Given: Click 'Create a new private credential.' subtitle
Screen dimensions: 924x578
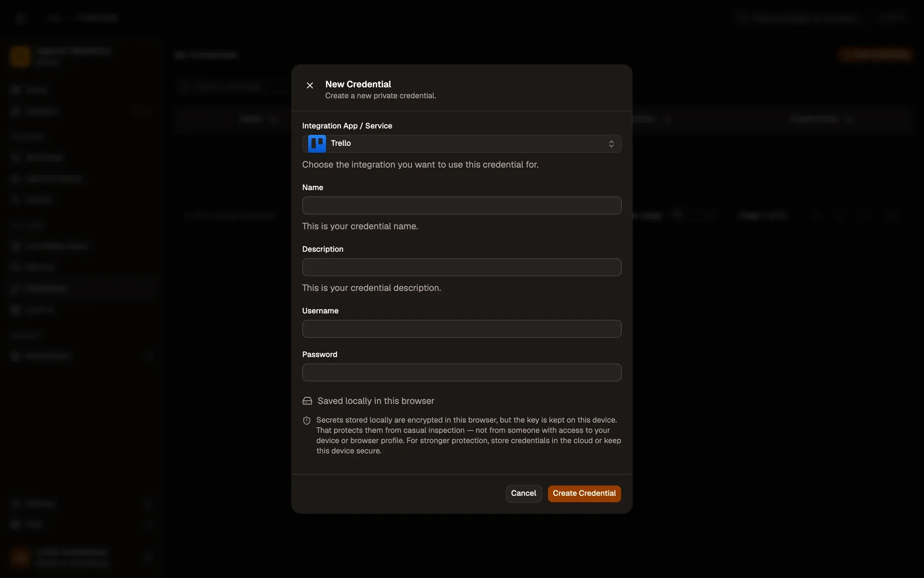Looking at the screenshot, I should pyautogui.click(x=380, y=96).
